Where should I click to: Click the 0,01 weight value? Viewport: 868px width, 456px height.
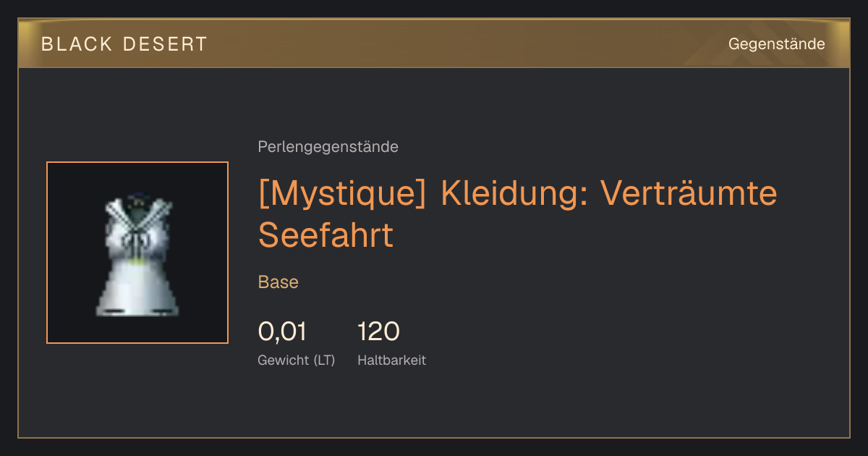click(282, 332)
